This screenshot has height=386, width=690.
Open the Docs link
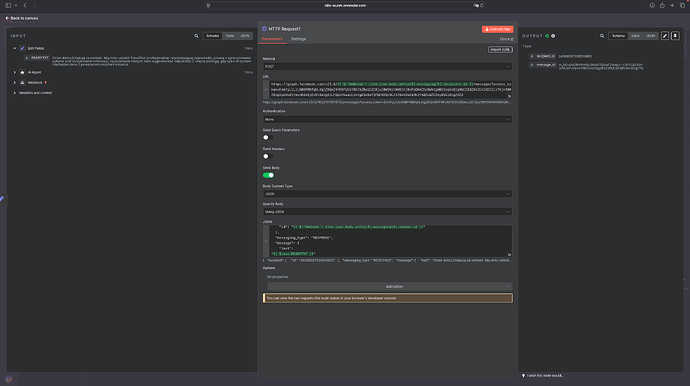[506, 39]
